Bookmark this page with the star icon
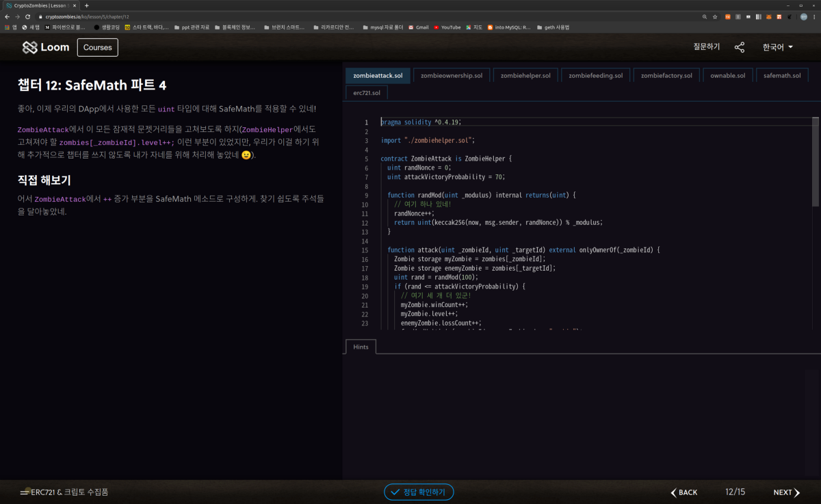The width and height of the screenshot is (821, 504). [715, 16]
